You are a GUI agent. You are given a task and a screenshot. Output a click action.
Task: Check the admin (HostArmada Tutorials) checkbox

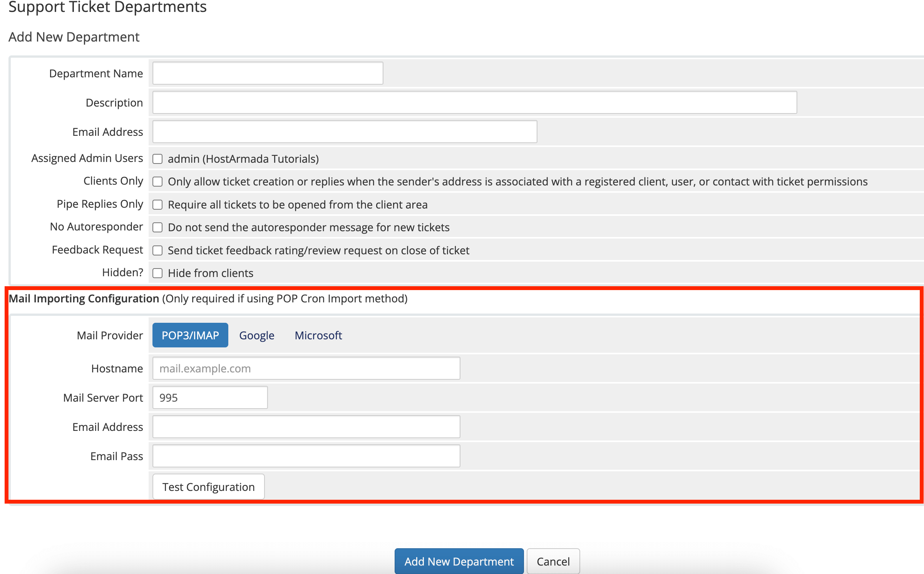click(157, 159)
